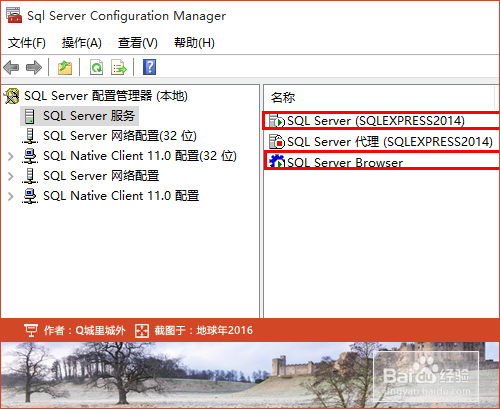The image size is (500, 409).
Task: Expand the SQL Native Client 11.0 配置 node
Action: point(11,196)
